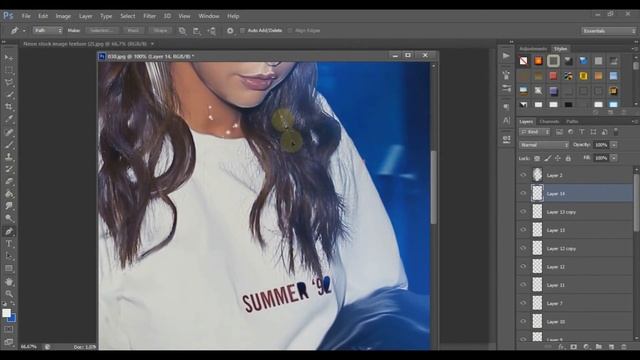Screen dimensions: 640x360
Task: Select the Rectangle shape tool
Action: tap(9, 269)
